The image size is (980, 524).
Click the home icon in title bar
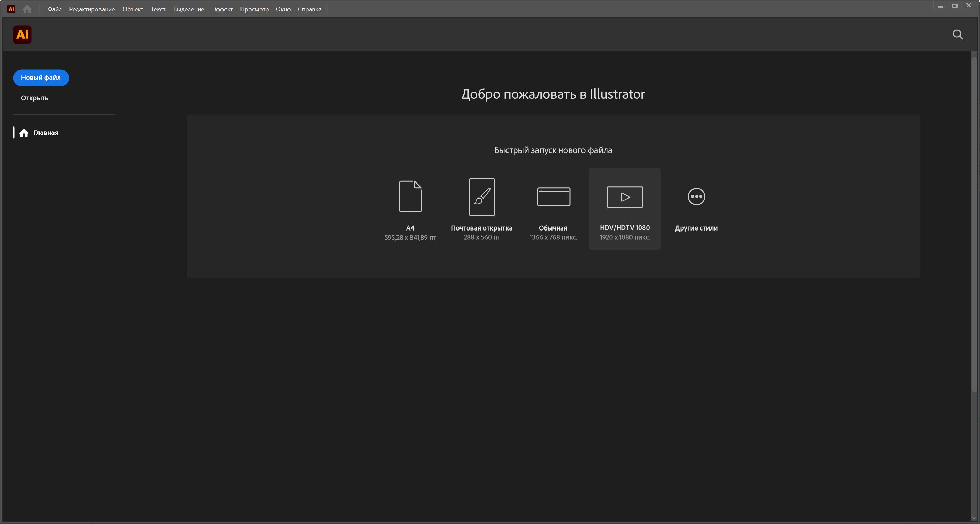pos(27,9)
